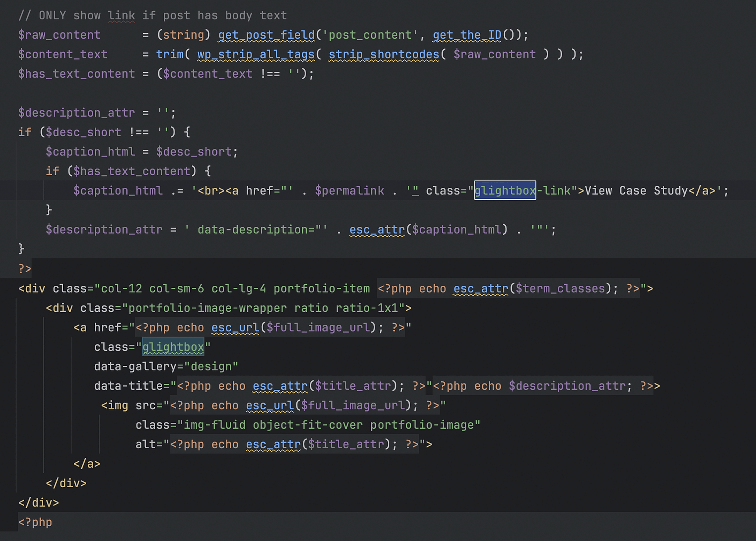The image size is (756, 541).
Task: Click the get_post_field function call
Action: pos(266,35)
